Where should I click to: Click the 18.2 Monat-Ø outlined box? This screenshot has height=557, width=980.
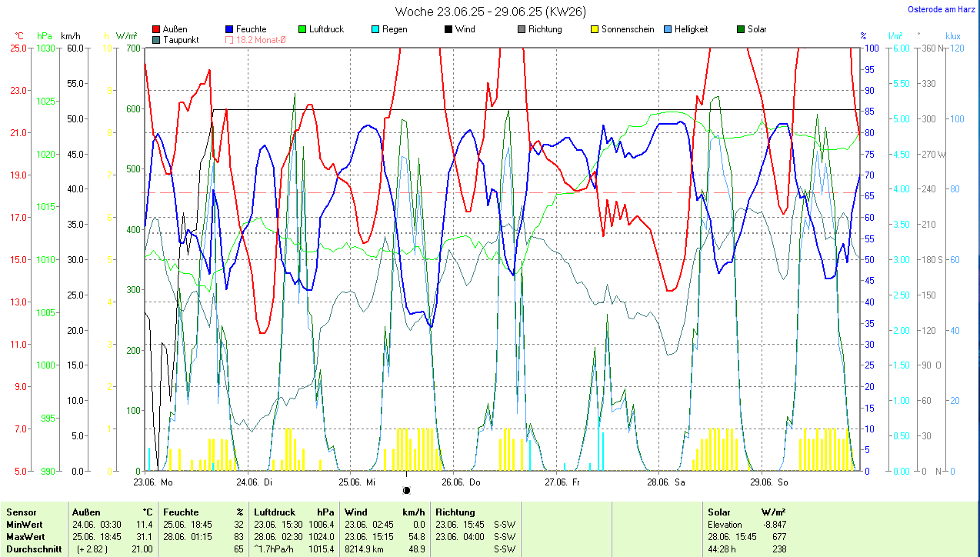tap(229, 40)
